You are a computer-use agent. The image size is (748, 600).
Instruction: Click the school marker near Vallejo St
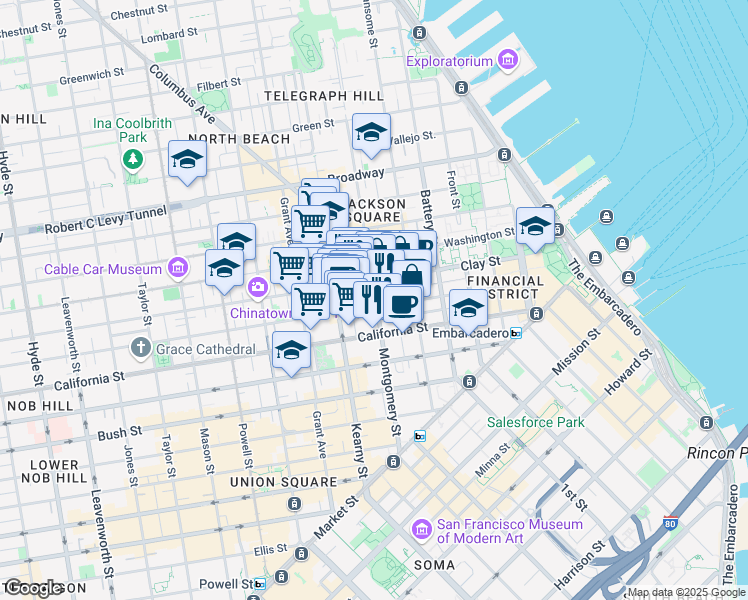pos(371,134)
